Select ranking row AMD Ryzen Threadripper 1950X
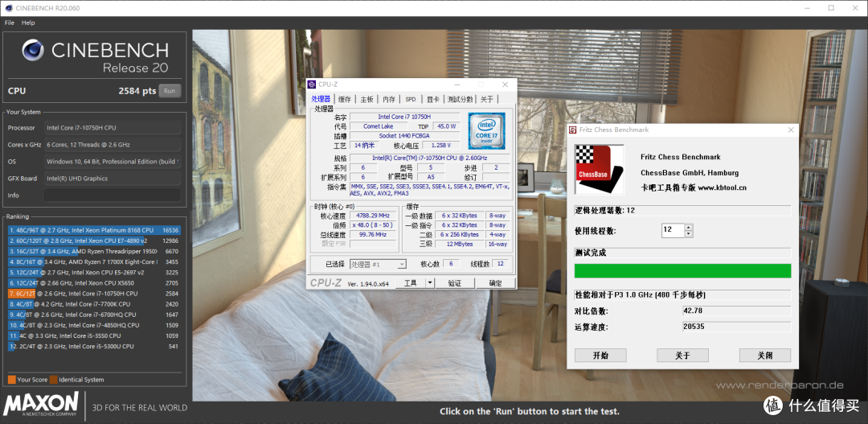The height and width of the screenshot is (424, 868). pos(93,251)
